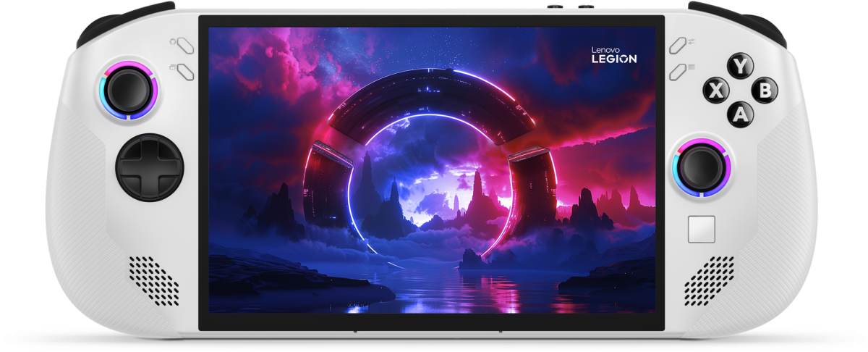Click the right analog joystick
This screenshot has width=868, height=352.
point(701,167)
